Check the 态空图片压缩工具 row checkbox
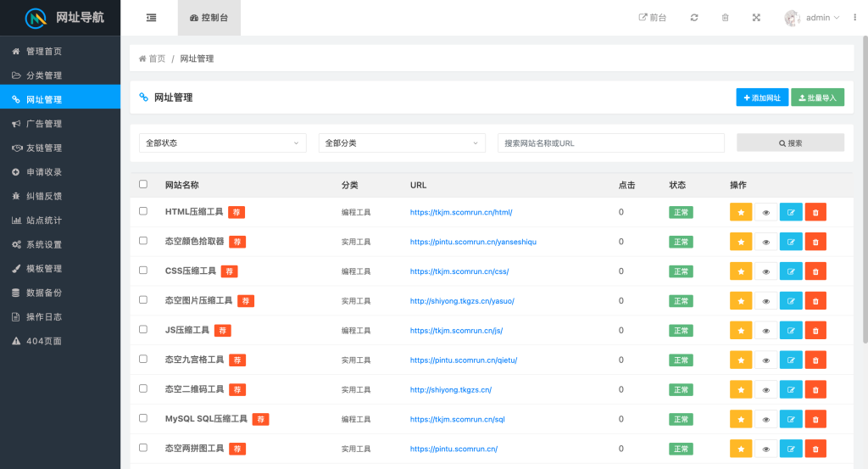Screen dimensions: 868x469 tap(143, 300)
